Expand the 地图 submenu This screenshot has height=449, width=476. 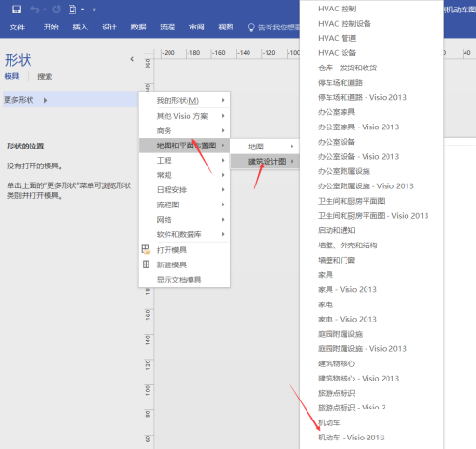[x=265, y=146]
